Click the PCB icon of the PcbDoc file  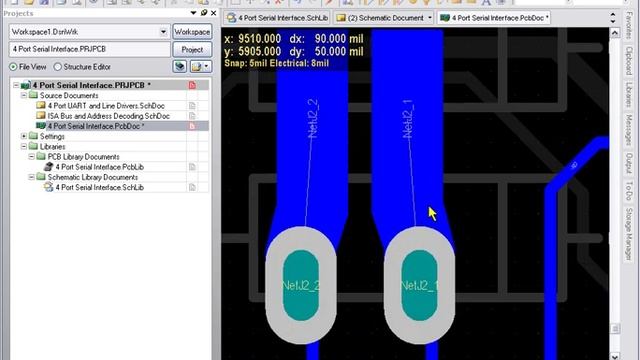coord(41,126)
